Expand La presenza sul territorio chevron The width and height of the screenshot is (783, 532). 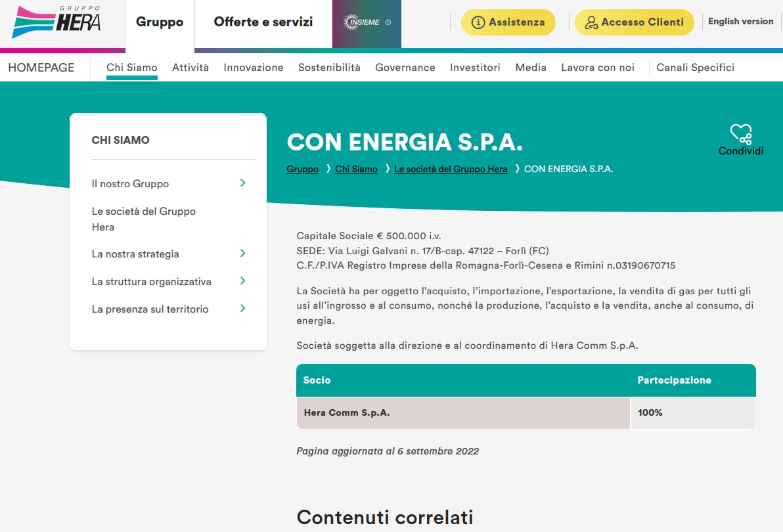pos(242,309)
